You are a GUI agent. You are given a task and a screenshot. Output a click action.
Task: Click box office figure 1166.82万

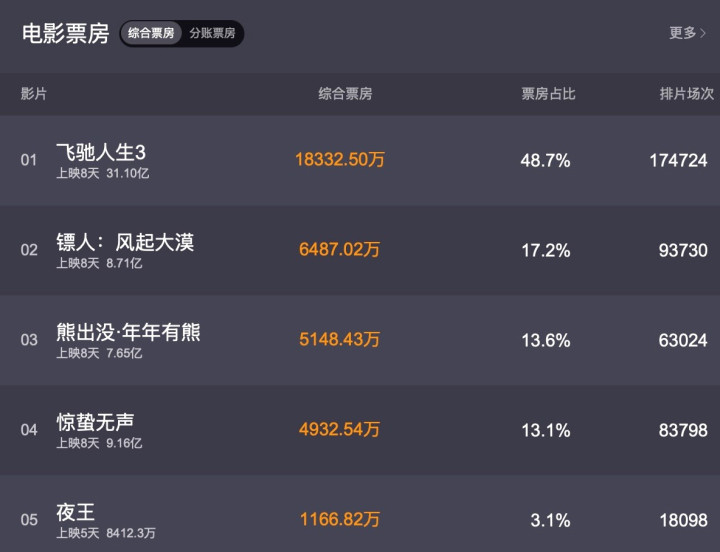point(339,520)
